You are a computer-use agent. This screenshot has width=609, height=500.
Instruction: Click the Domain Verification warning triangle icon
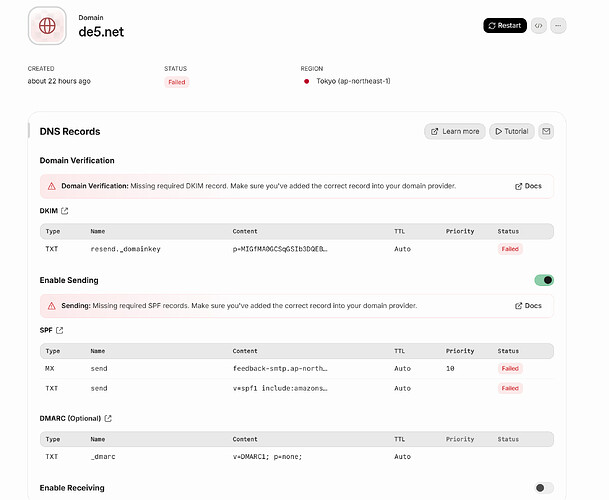(x=51, y=186)
